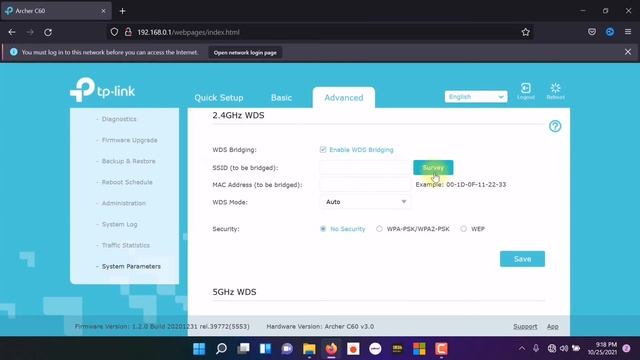Click the info icon in notification bar
The image size is (640, 360).
tap(14, 52)
